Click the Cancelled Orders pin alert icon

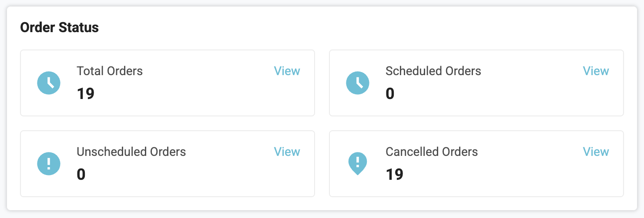pyautogui.click(x=358, y=163)
